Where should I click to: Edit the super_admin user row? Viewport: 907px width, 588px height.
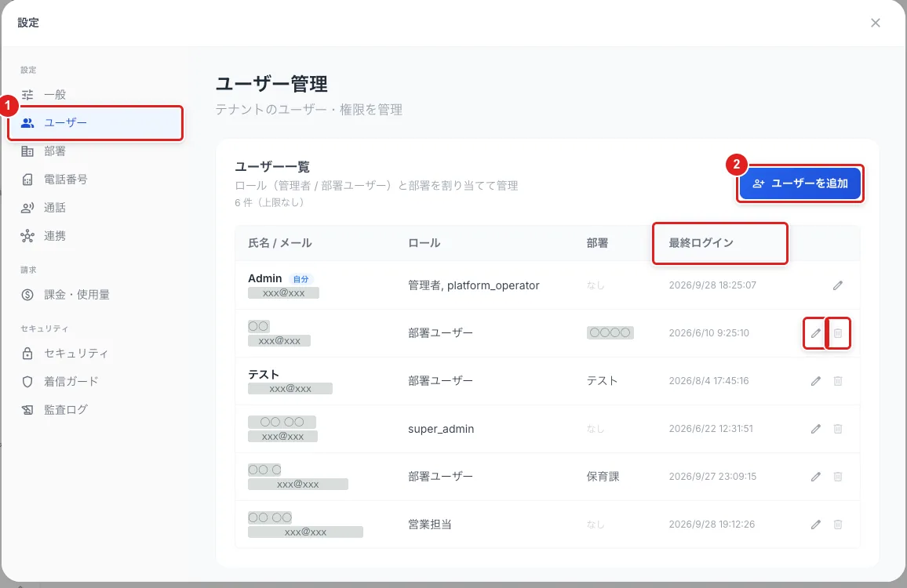pyautogui.click(x=816, y=429)
